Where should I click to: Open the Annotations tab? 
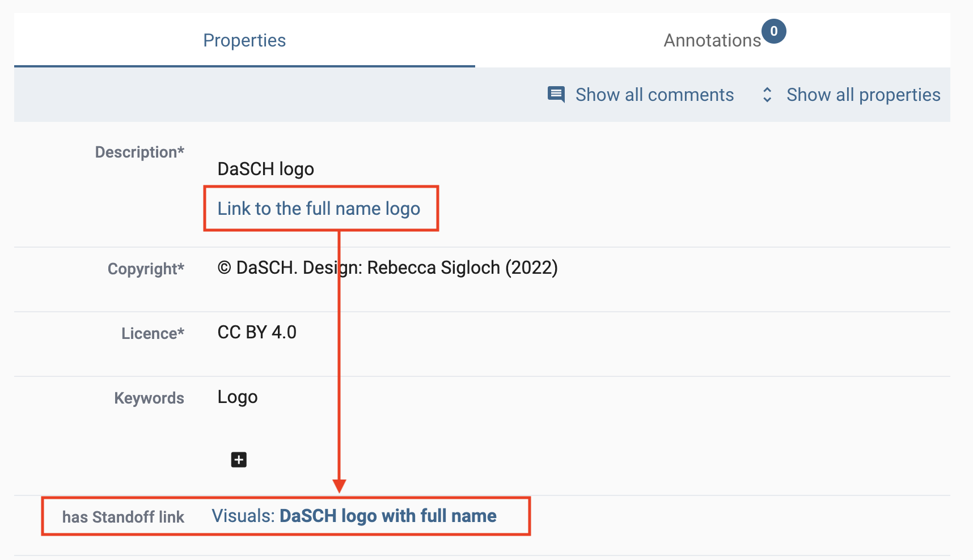click(712, 40)
